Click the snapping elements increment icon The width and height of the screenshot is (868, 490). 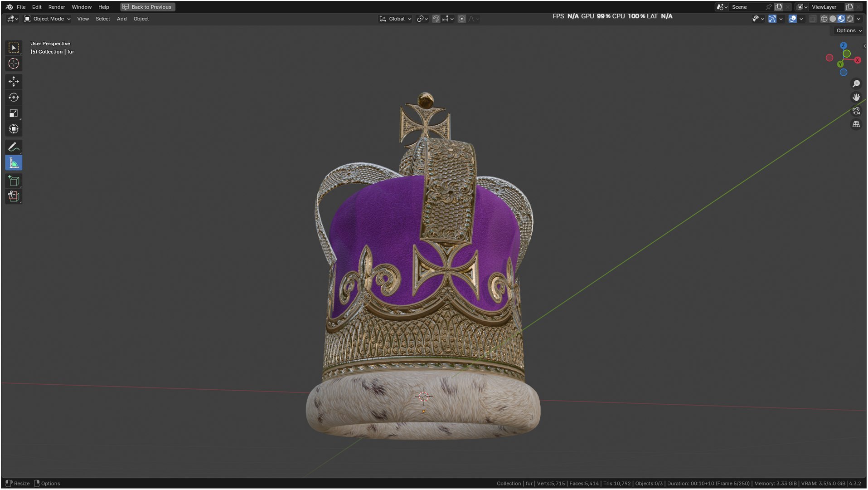[447, 19]
